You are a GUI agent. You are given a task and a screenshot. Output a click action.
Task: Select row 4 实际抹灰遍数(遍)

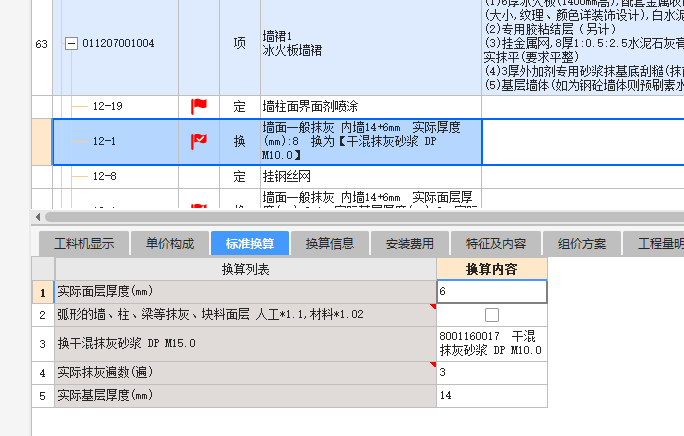pos(246,373)
